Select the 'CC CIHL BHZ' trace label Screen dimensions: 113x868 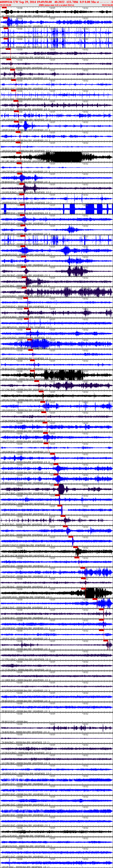pyautogui.click(x=8, y=390)
